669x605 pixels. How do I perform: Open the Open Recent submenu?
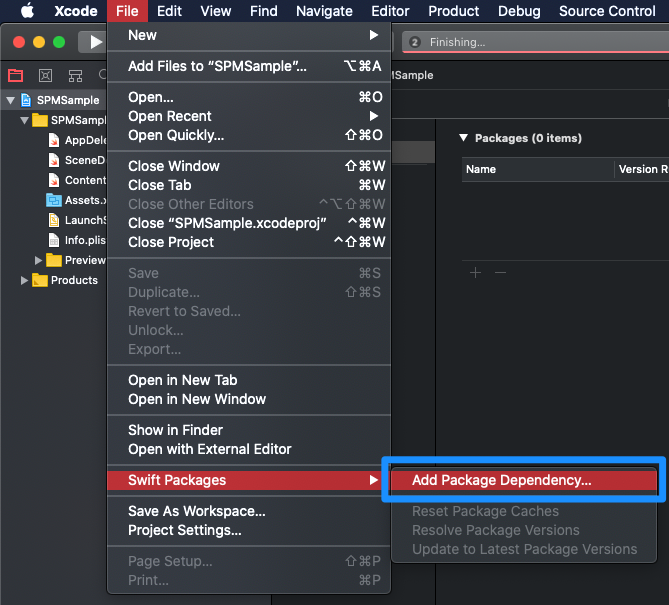[249, 116]
